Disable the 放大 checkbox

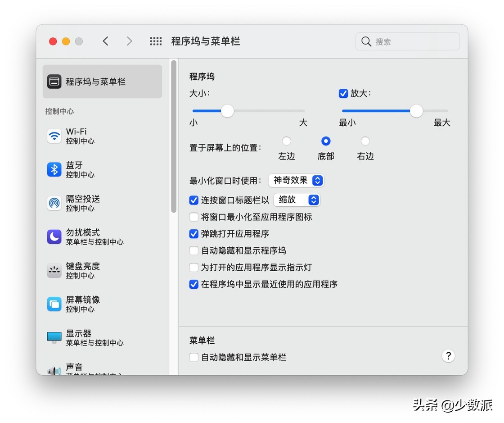click(343, 93)
